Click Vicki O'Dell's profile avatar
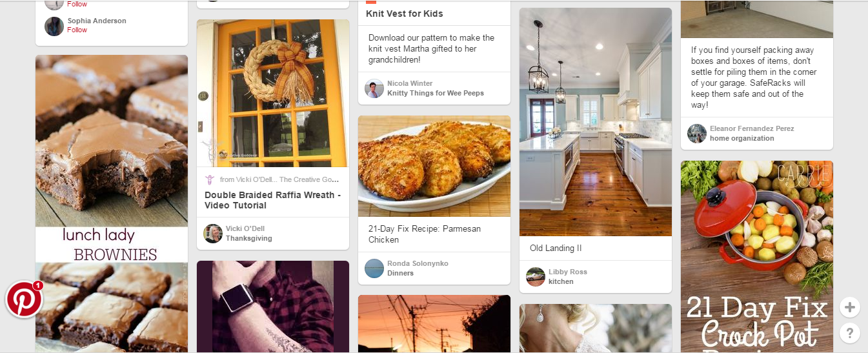This screenshot has width=868, height=353. (213, 234)
